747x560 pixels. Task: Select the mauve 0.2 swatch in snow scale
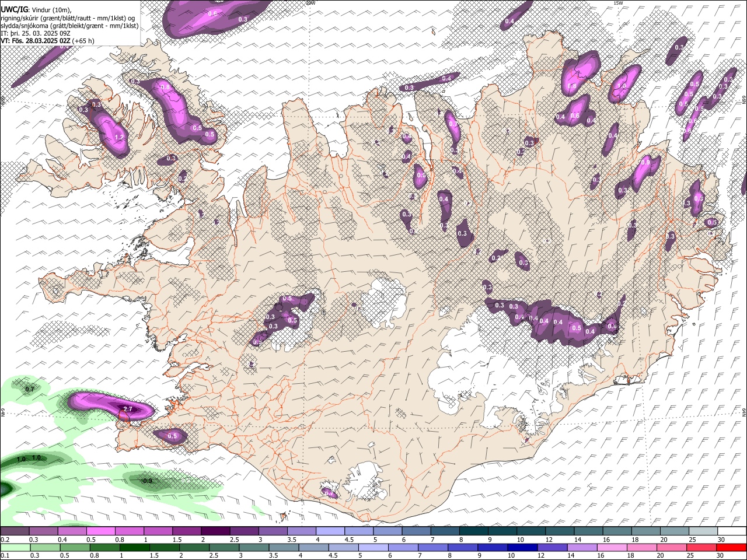point(15,531)
